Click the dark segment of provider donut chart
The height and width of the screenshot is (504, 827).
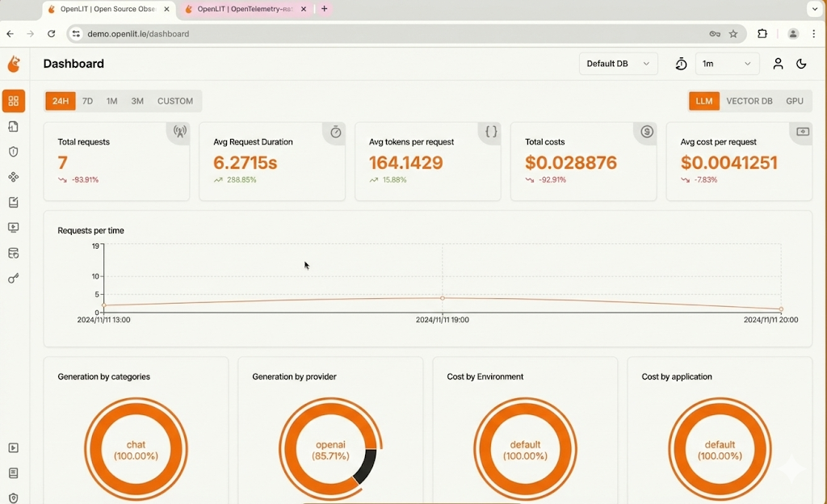[x=366, y=465]
